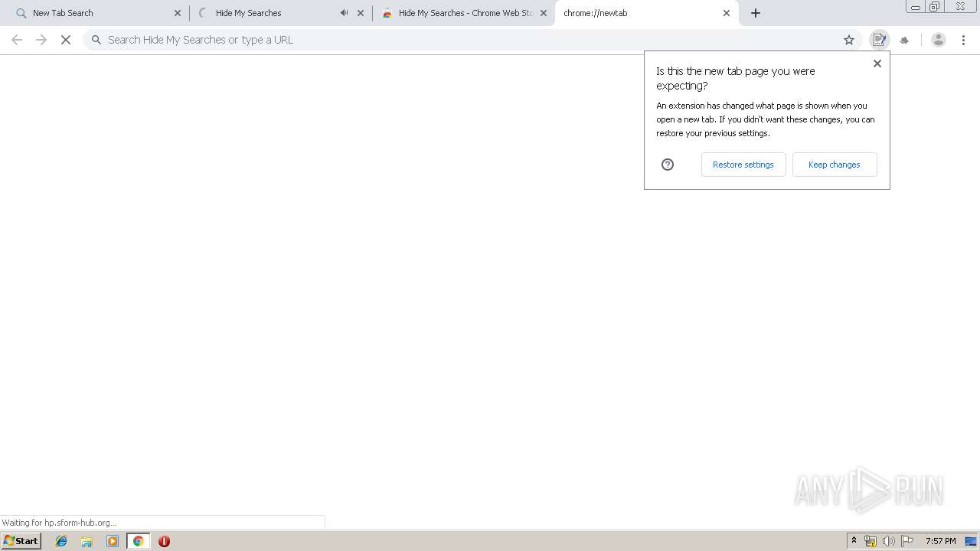The height and width of the screenshot is (551, 980).
Task: Close the New Tab Search tab
Action: tap(178, 13)
